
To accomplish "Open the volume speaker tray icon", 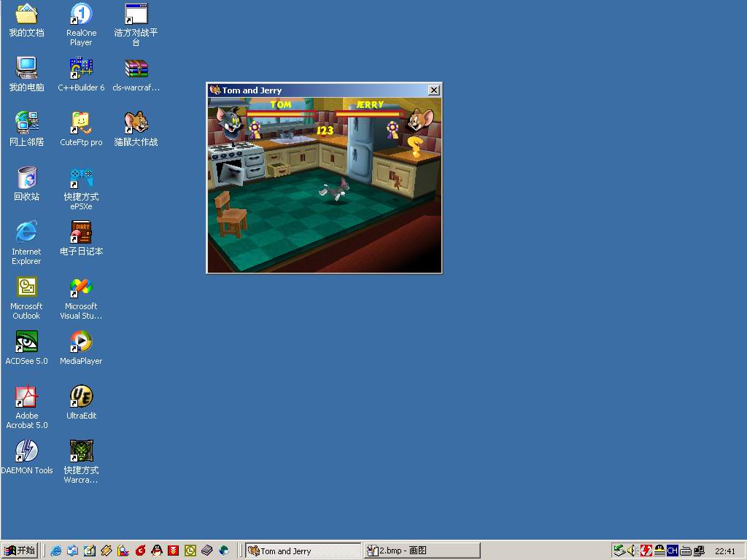I will [x=632, y=551].
